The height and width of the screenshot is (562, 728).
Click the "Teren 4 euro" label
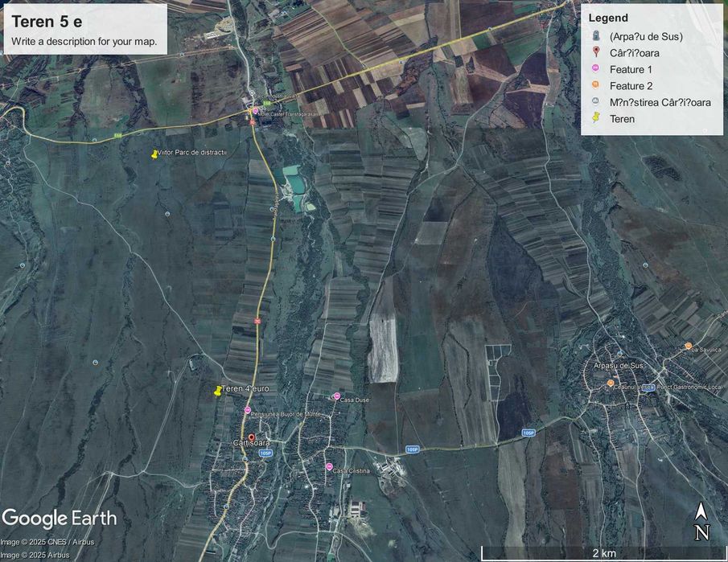pyautogui.click(x=245, y=388)
